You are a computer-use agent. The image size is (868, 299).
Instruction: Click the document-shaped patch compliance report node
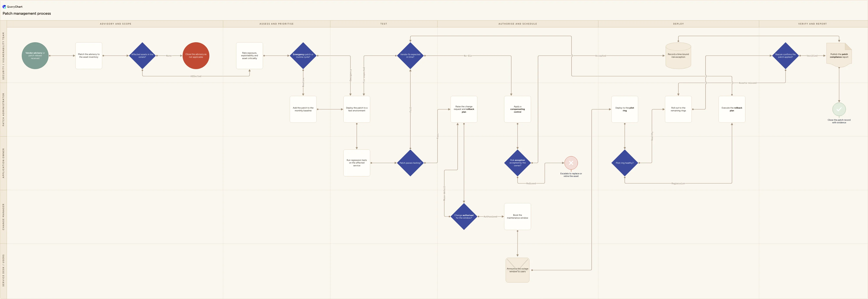839,55
